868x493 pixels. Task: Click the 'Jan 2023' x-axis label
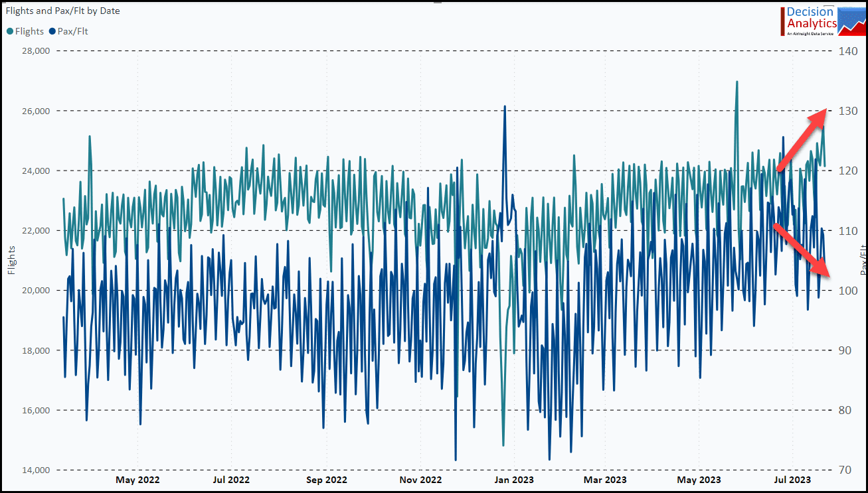pos(511,480)
